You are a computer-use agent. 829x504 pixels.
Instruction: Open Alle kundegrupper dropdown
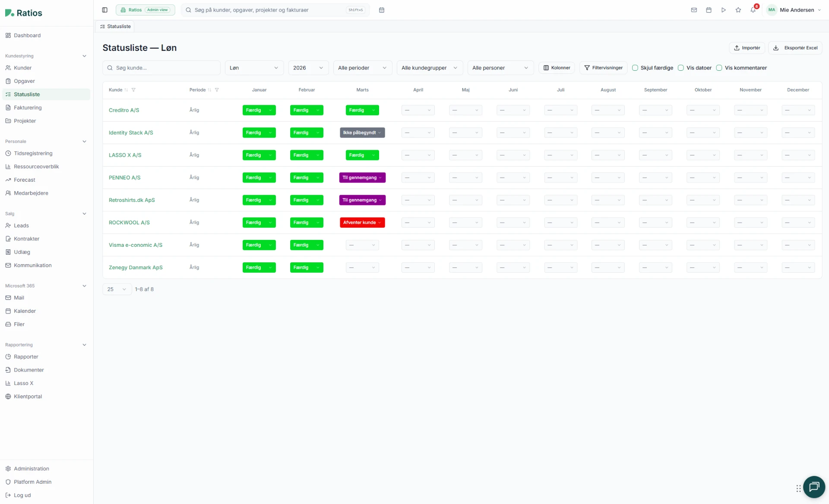[430, 68]
